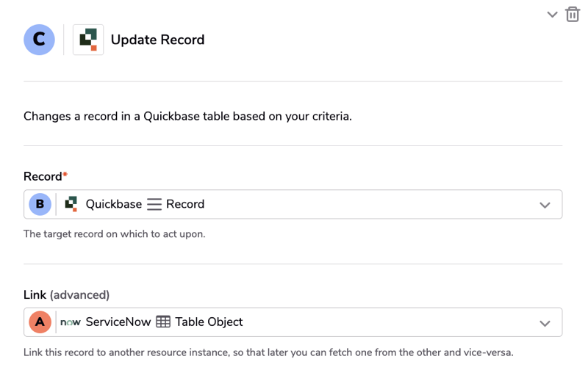Open the Link dropdown chevron

545,323
